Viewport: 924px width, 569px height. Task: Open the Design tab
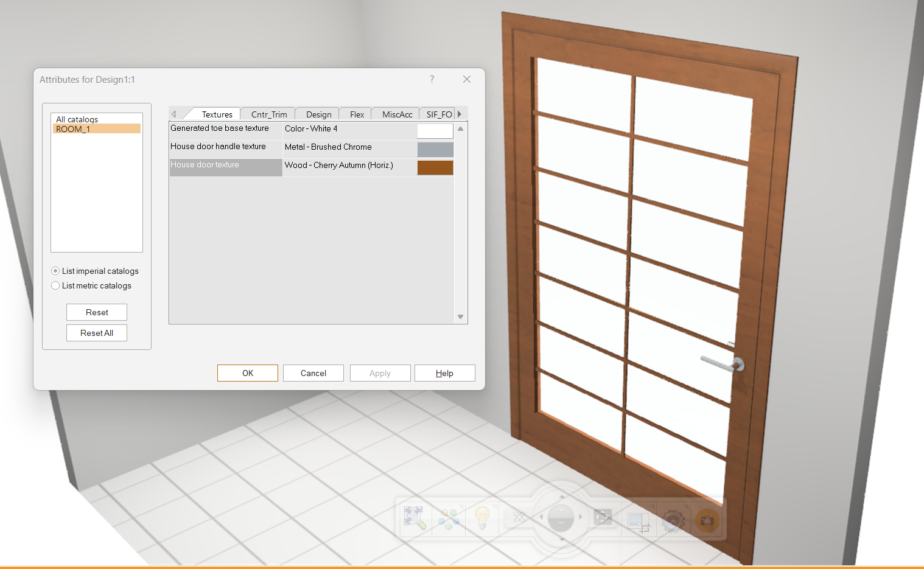(318, 114)
